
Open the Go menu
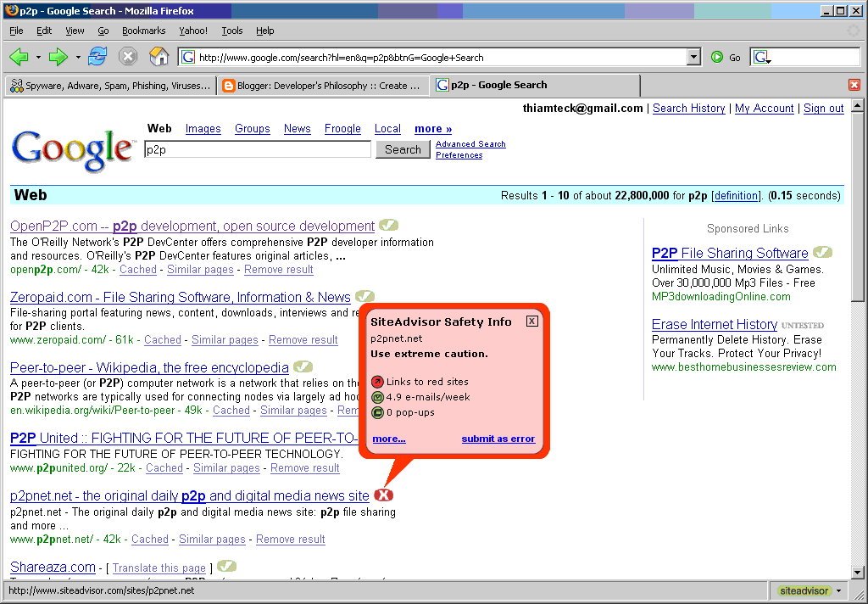[103, 31]
